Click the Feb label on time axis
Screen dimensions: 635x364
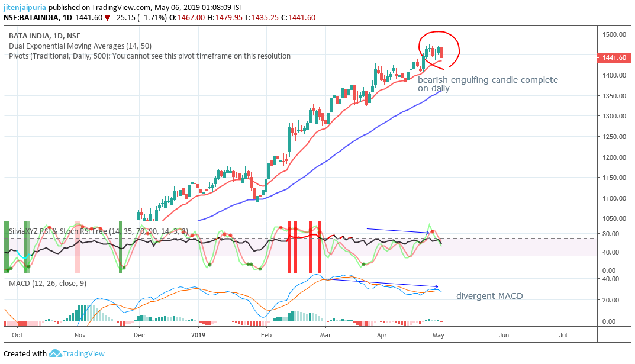(266, 335)
